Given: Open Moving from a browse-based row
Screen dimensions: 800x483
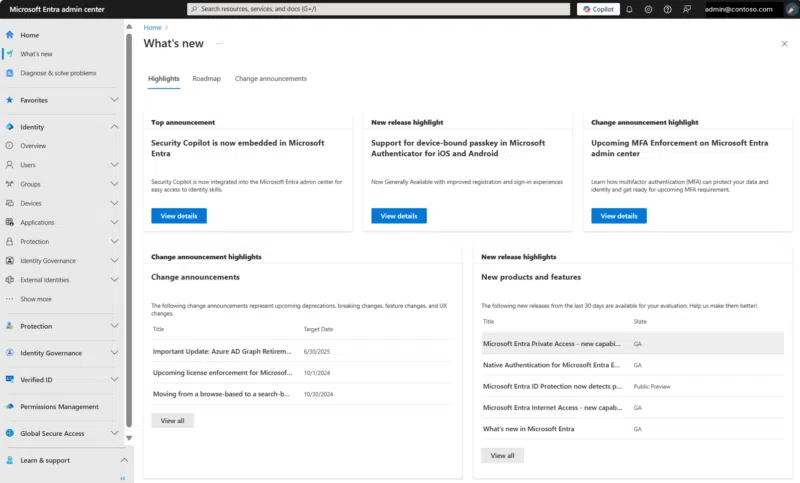Looking at the screenshot, I should point(302,394).
